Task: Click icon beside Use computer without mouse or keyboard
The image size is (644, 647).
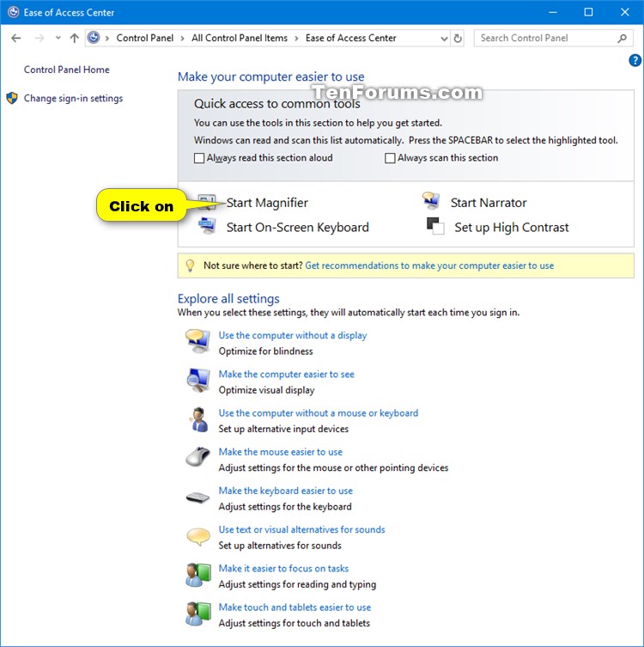Action: tap(198, 419)
